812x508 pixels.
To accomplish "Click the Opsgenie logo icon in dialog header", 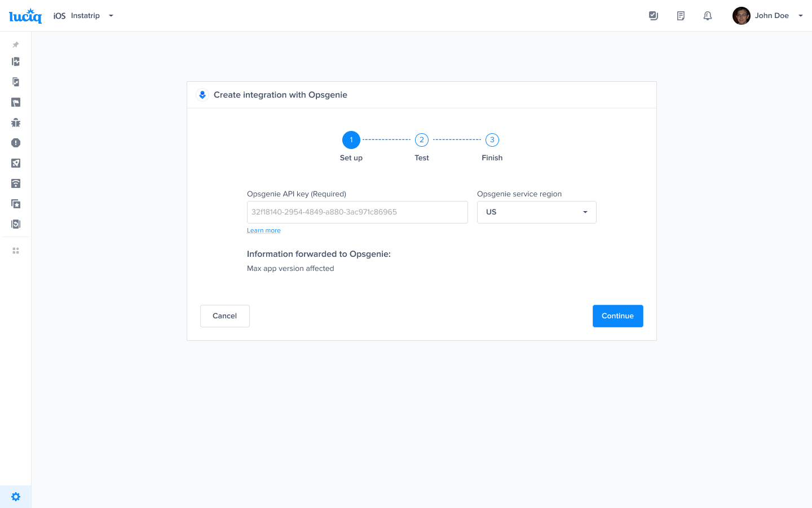I will (202, 95).
